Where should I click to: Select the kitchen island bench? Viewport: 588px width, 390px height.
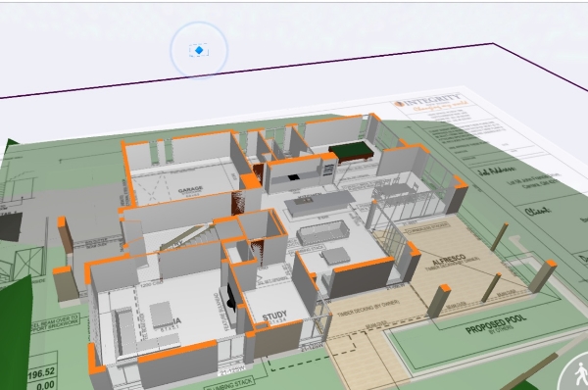coord(318,203)
